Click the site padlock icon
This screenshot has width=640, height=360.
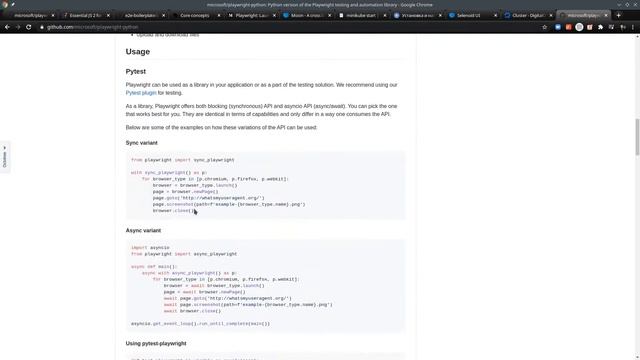pyautogui.click(x=42, y=27)
